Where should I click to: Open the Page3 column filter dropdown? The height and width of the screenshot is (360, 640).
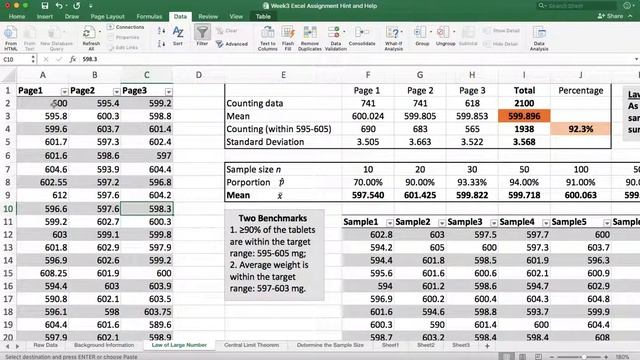pos(169,91)
